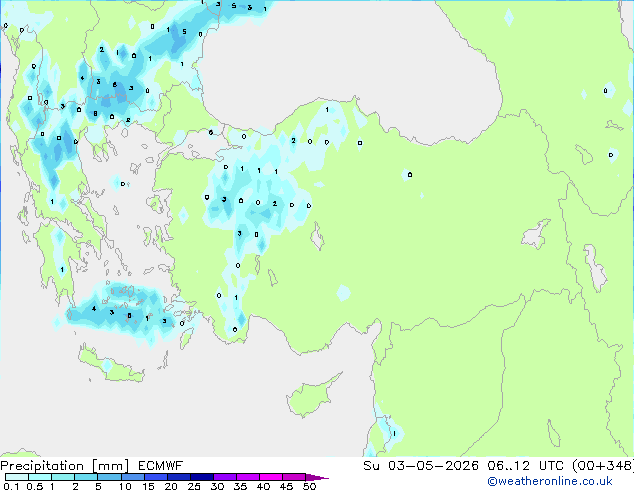Image resolution: width=634 pixels, height=490 pixels.
Task: Click the "06..12 UTC" time text
Action: pyautogui.click(x=525, y=466)
